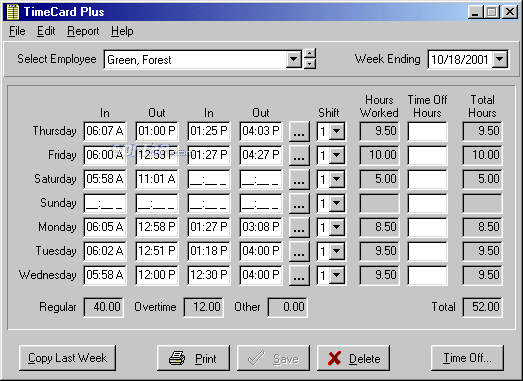Click Sunday Time Off Hours field

tap(427, 203)
